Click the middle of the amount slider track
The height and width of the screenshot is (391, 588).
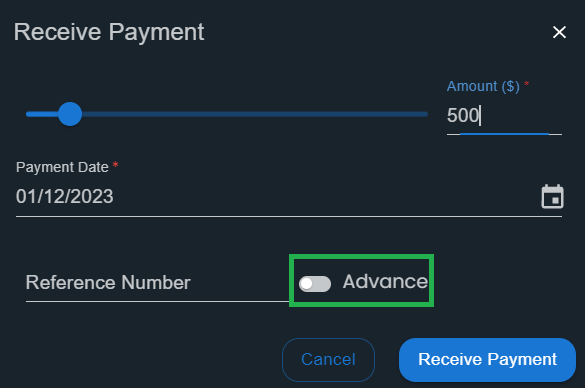click(228, 114)
